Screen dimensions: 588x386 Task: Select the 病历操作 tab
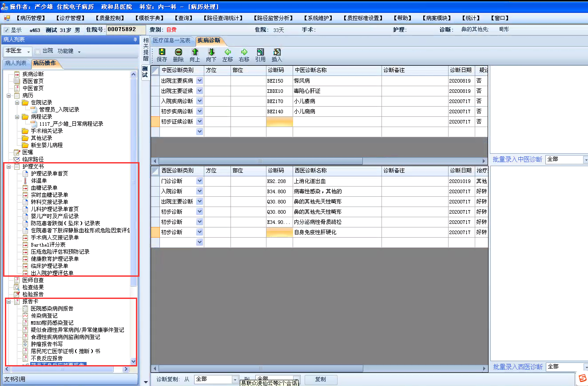point(44,64)
